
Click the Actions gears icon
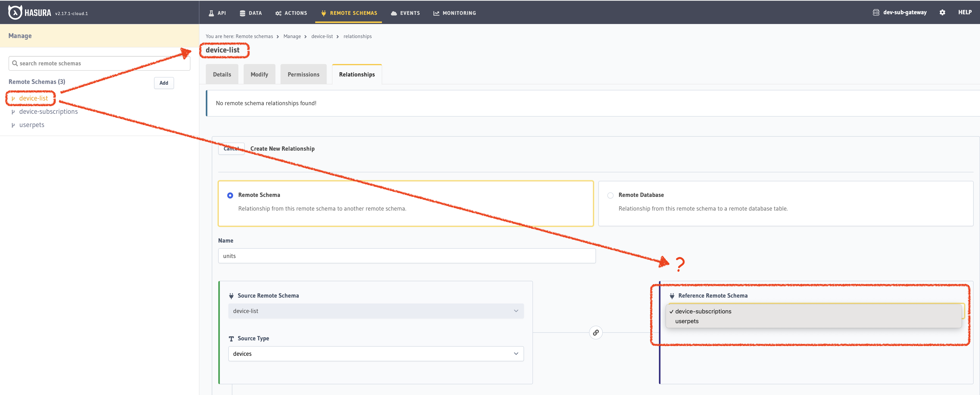[279, 13]
